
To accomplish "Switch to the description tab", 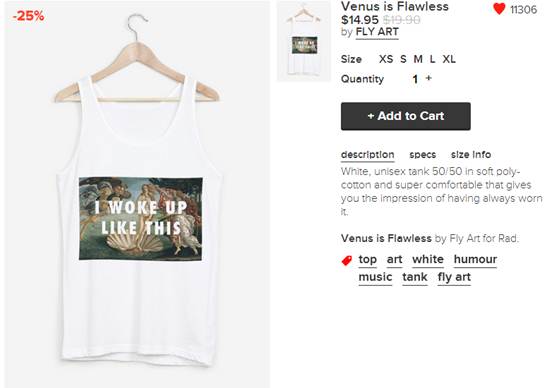I will coord(368,155).
